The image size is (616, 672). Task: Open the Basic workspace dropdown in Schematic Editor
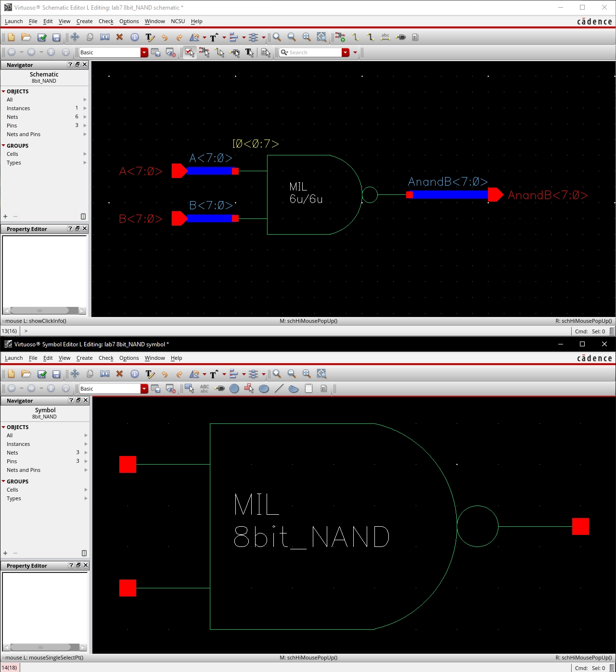(144, 52)
